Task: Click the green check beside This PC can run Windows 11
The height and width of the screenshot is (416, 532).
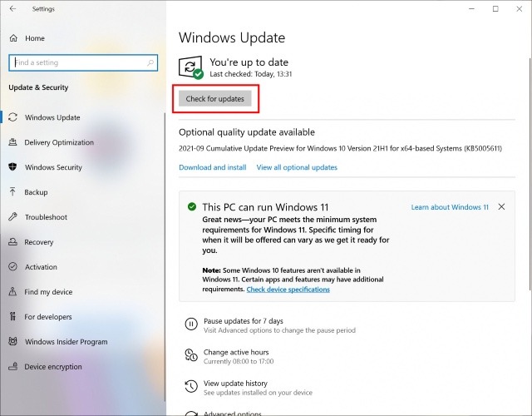Action: pyautogui.click(x=192, y=206)
